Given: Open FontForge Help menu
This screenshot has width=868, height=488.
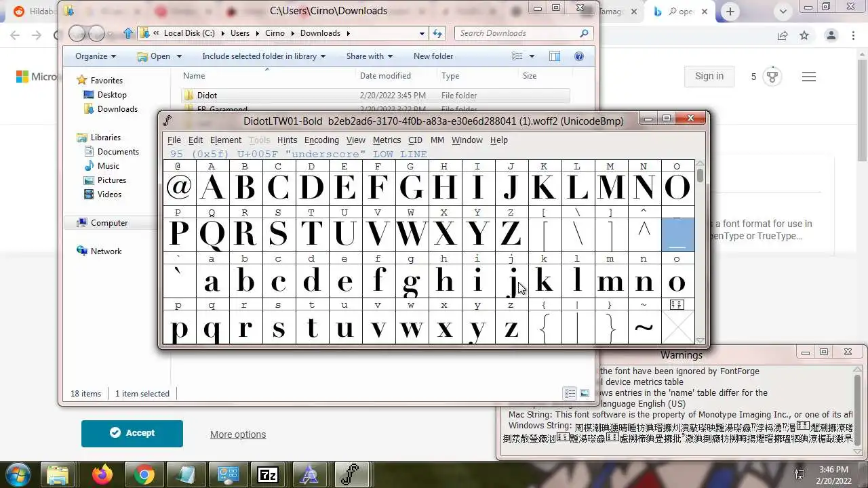Looking at the screenshot, I should [498, 140].
